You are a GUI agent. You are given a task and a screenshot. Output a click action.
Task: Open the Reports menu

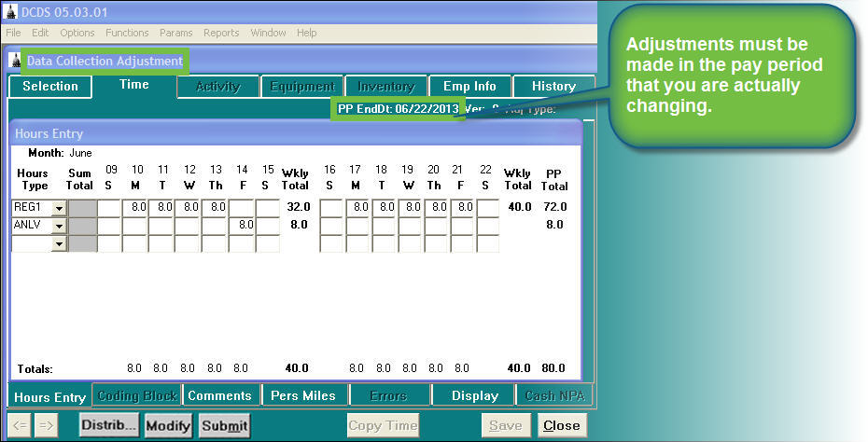pyautogui.click(x=221, y=33)
